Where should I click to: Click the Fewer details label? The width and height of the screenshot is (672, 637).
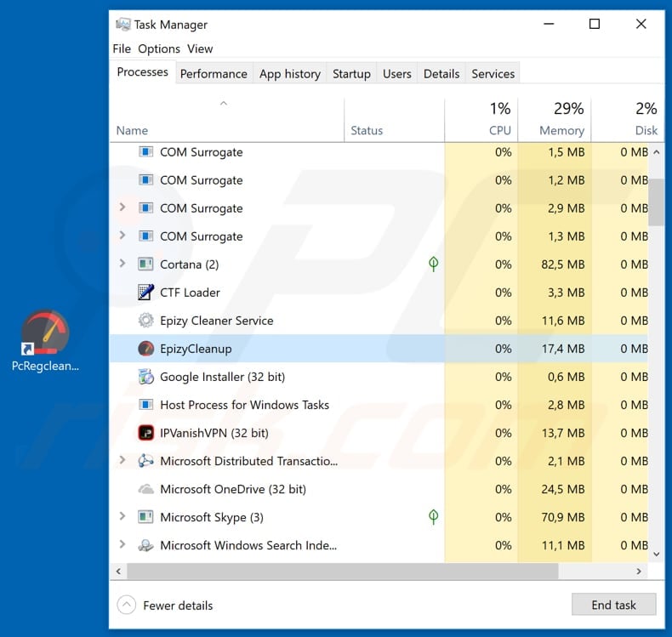178,606
